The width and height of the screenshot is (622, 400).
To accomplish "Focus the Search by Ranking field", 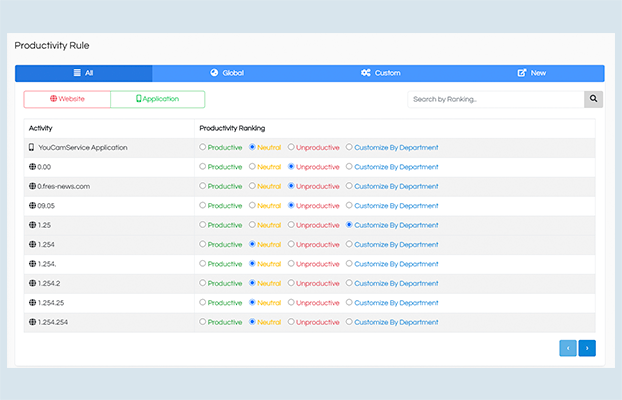I will pyautogui.click(x=495, y=99).
